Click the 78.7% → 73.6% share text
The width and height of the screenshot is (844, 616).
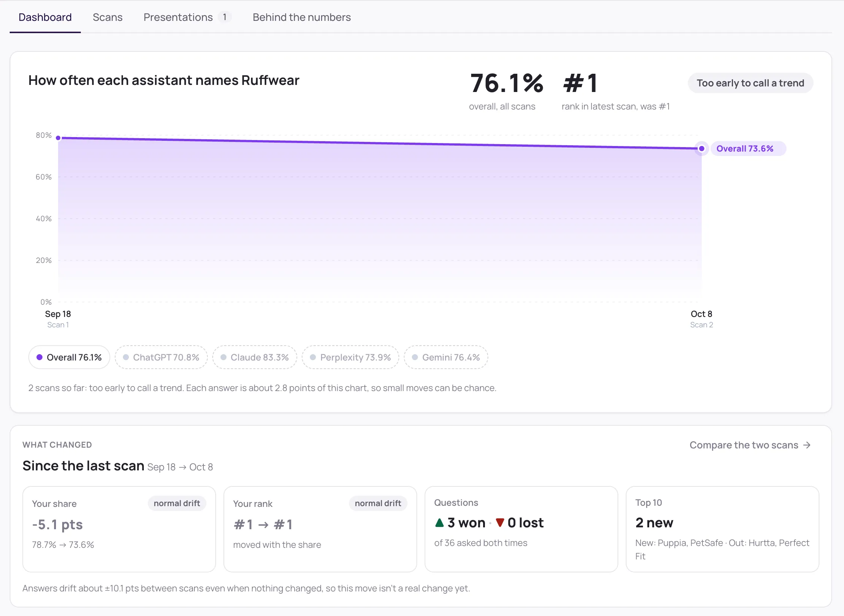pyautogui.click(x=63, y=544)
